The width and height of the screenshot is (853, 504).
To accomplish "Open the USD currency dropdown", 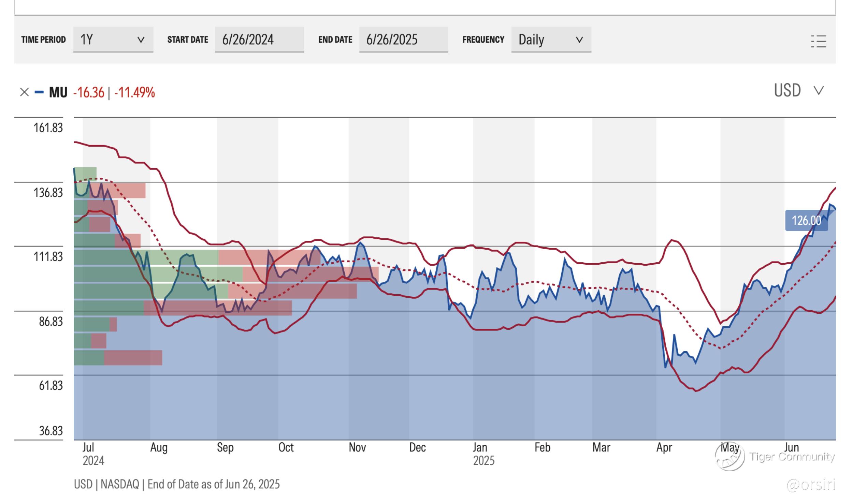I will coord(799,91).
